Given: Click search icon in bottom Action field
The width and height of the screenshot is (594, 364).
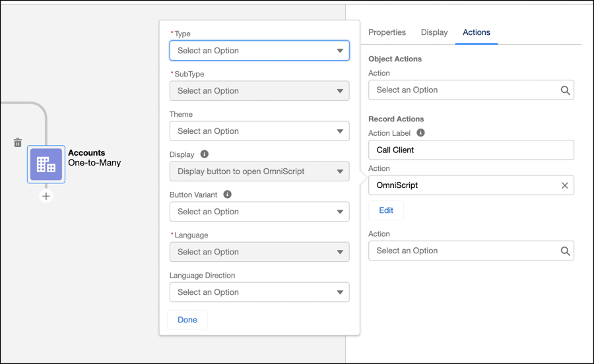Looking at the screenshot, I should click(x=565, y=251).
